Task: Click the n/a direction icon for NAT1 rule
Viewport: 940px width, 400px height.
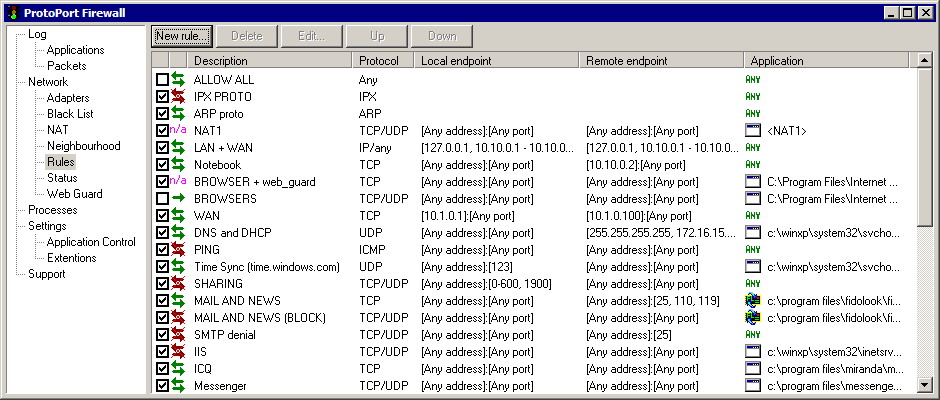Action: [179, 130]
